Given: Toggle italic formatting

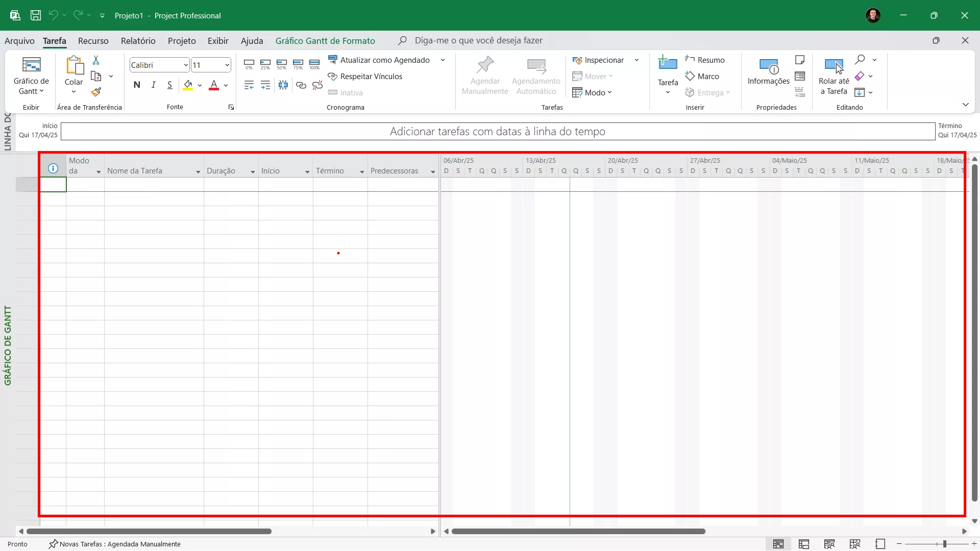Looking at the screenshot, I should [153, 85].
